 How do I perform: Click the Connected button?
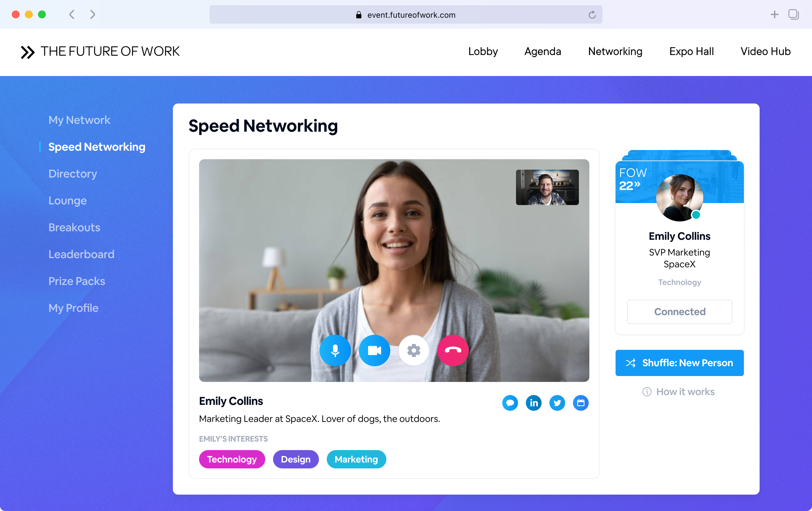pos(679,312)
